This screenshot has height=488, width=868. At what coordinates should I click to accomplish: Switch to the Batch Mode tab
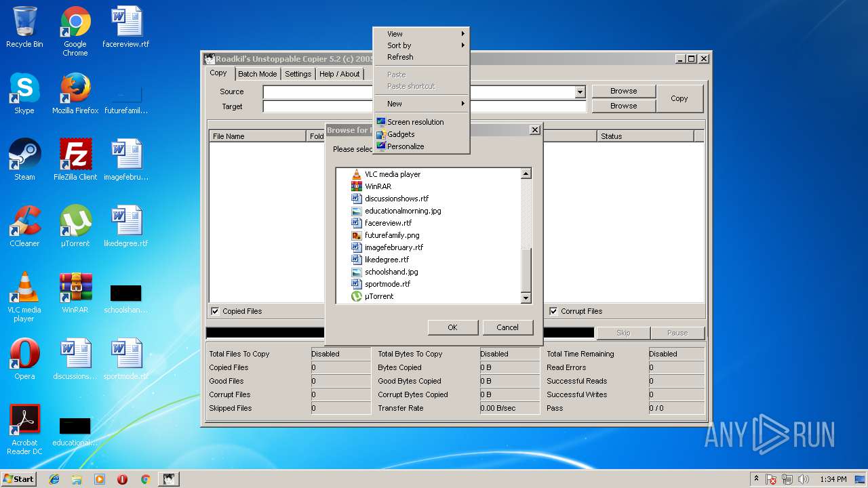(x=257, y=74)
